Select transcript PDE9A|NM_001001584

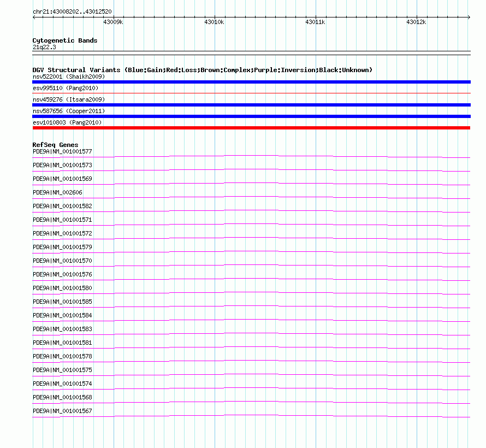coord(62,315)
